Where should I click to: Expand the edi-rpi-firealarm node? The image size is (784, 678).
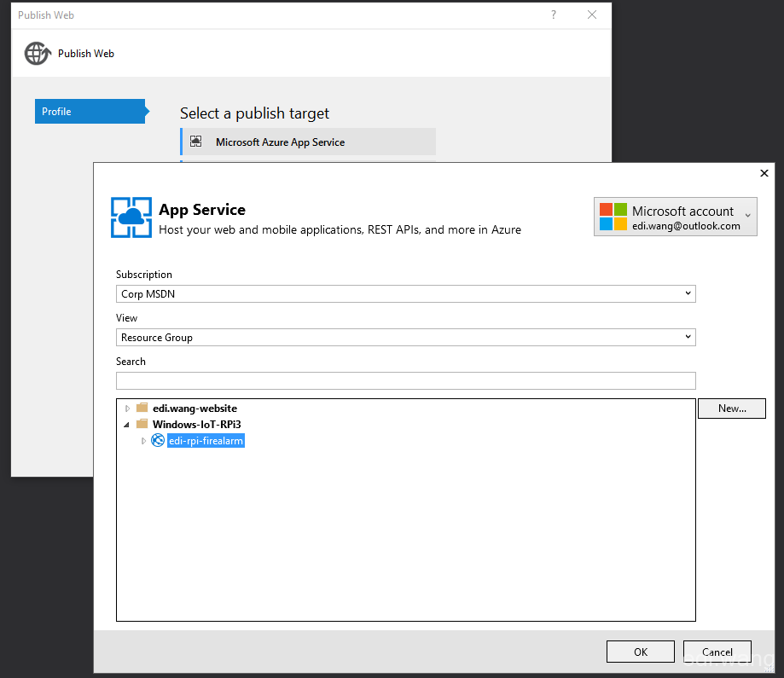tap(143, 441)
